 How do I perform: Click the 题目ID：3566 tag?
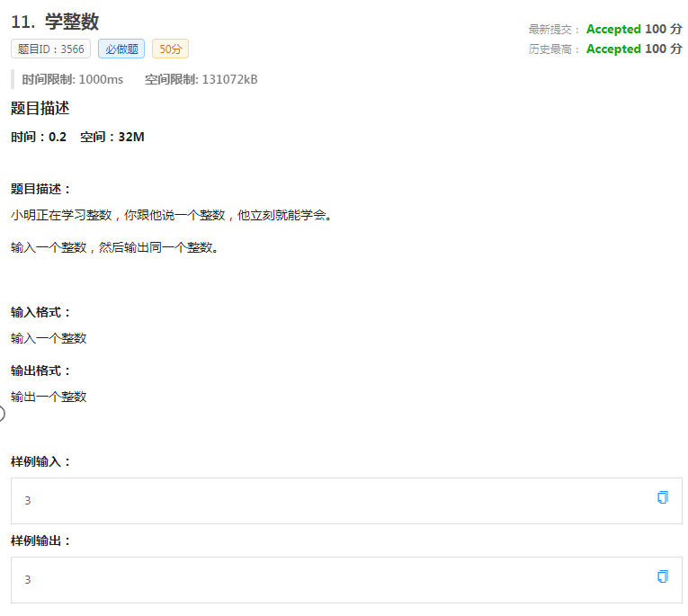tap(51, 49)
